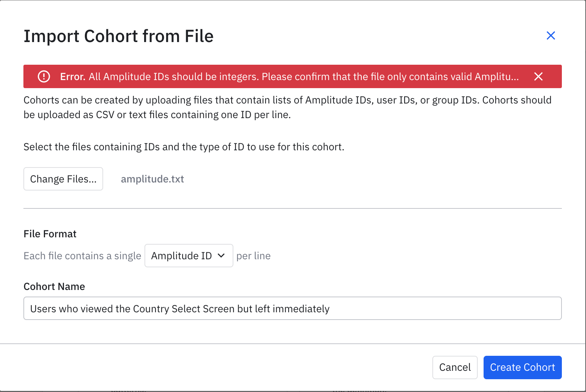
Task: Close the Import Cohort from File dialog
Action: tap(551, 35)
